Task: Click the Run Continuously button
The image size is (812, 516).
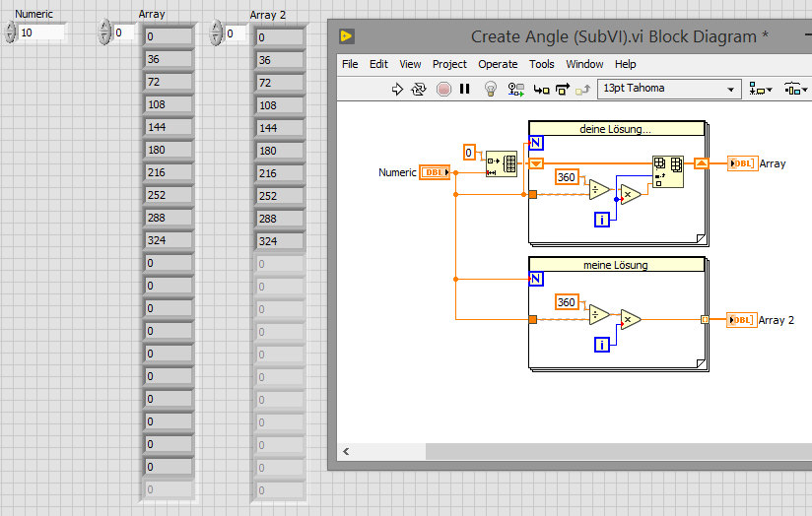Action: (x=419, y=89)
